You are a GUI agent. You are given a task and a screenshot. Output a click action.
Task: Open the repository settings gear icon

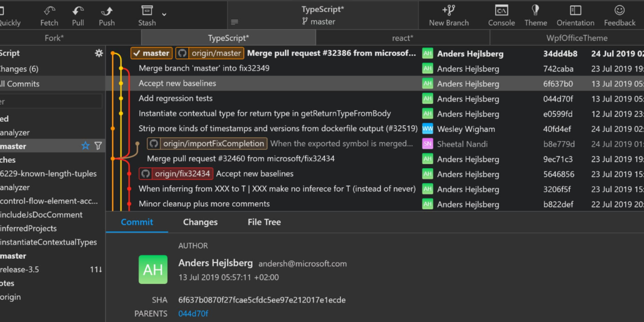98,53
